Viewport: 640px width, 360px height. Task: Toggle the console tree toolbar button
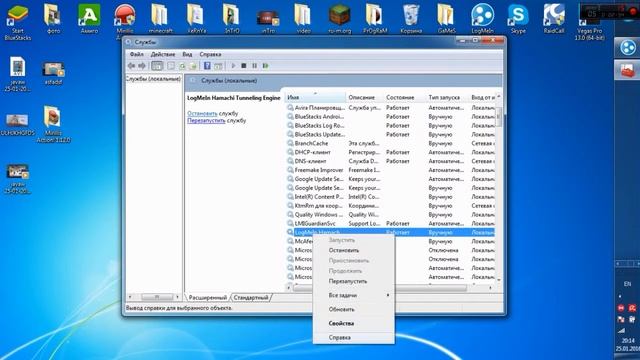coord(157,66)
